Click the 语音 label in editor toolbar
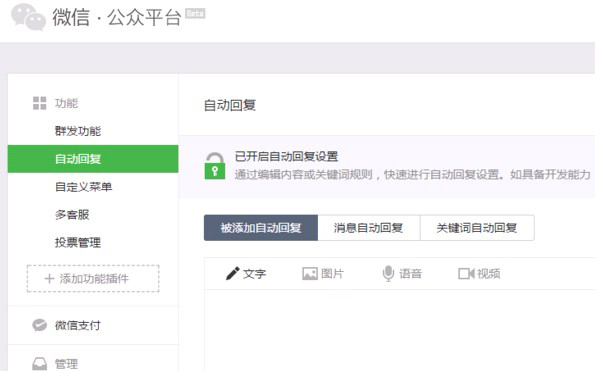The height and width of the screenshot is (371, 595). [411, 274]
